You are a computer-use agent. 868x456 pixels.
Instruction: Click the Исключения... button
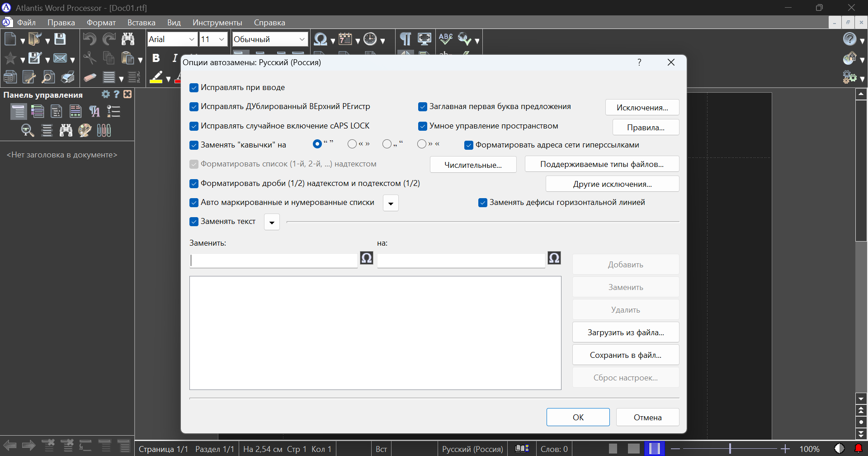[x=642, y=108]
